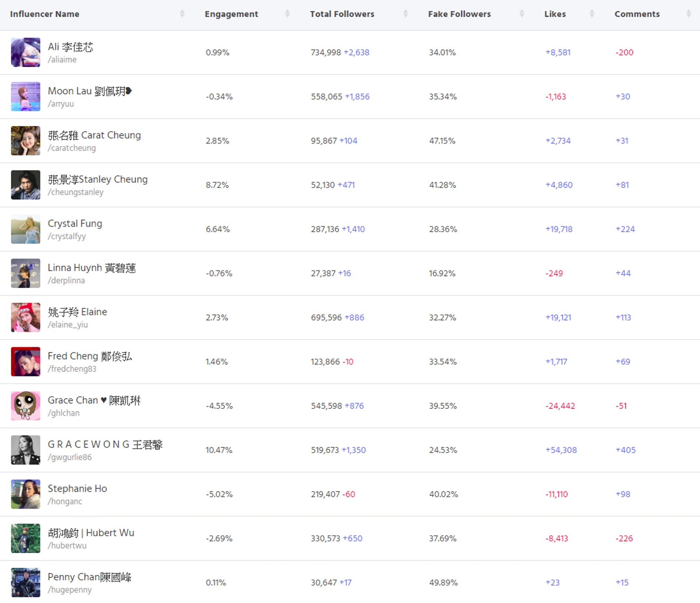Click the /cheungstanley handle

click(75, 192)
